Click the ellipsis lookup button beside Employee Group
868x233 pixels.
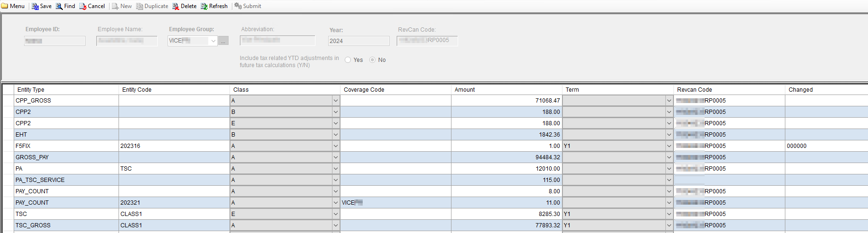[x=223, y=41]
